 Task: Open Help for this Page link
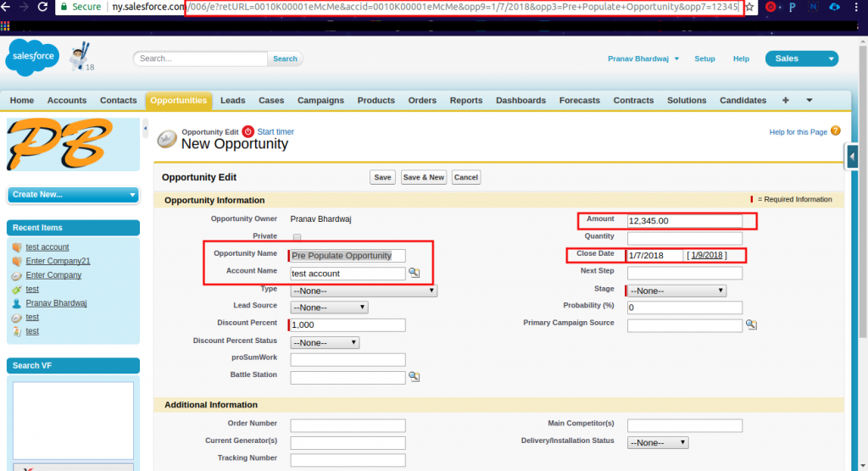click(x=798, y=131)
